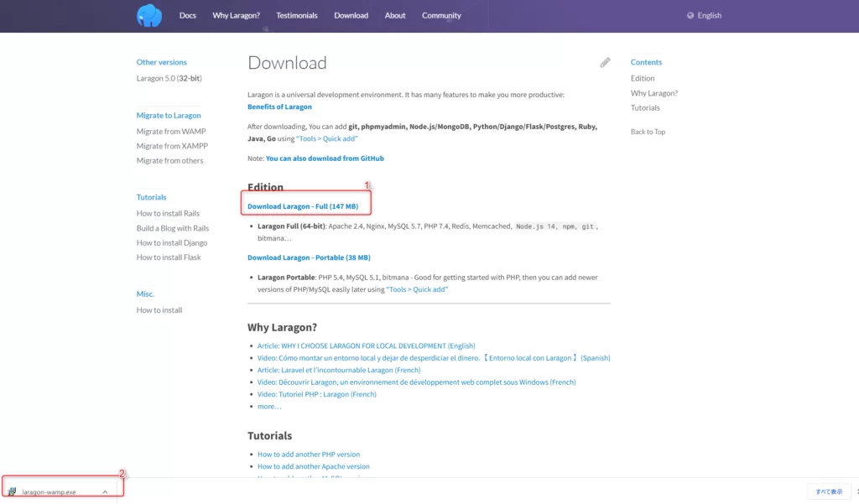Open the Benefits of Laragon link
Viewport: 859px width, 504px height.
click(x=279, y=107)
